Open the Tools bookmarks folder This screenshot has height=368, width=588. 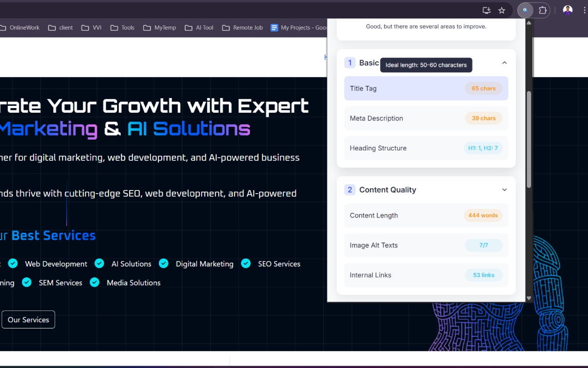[122, 28]
